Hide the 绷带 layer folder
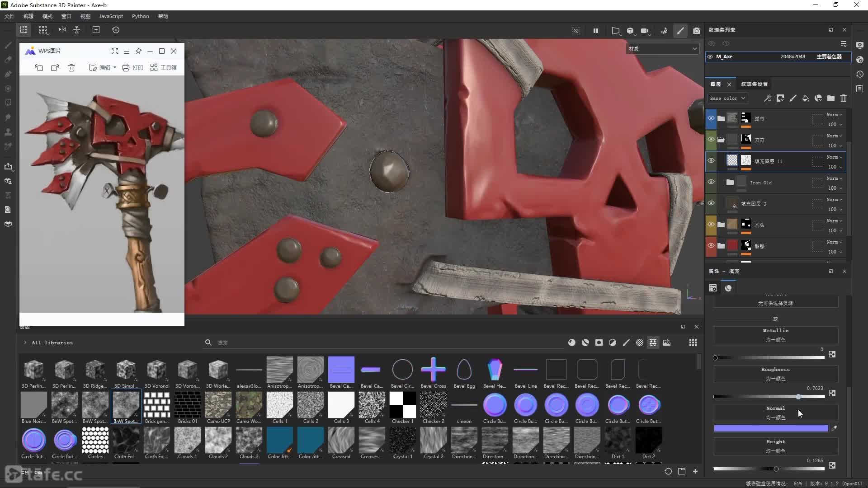The height and width of the screenshot is (488, 868). 711,118
